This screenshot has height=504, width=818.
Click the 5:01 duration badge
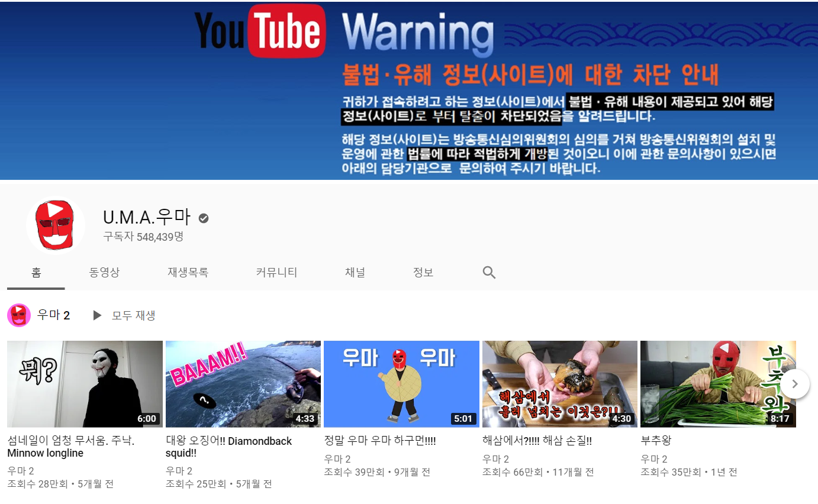coord(463,419)
